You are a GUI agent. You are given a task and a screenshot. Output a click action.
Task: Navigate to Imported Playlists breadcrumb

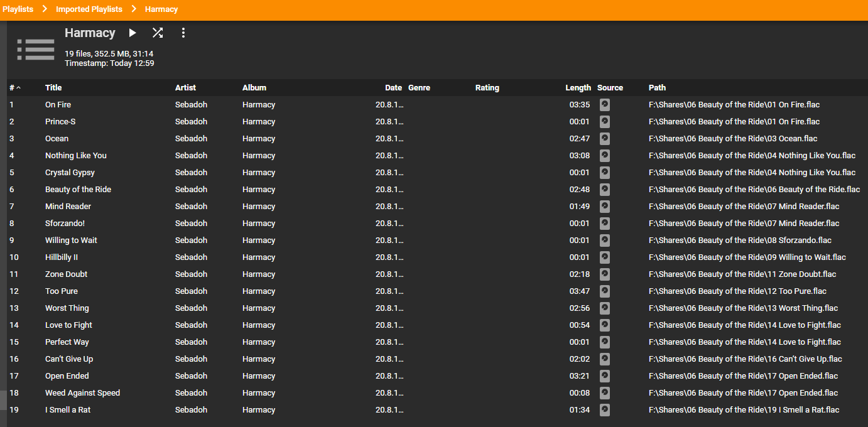click(89, 9)
